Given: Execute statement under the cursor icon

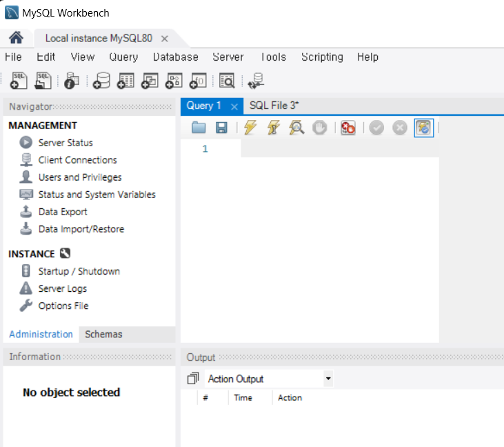Looking at the screenshot, I should (x=273, y=128).
